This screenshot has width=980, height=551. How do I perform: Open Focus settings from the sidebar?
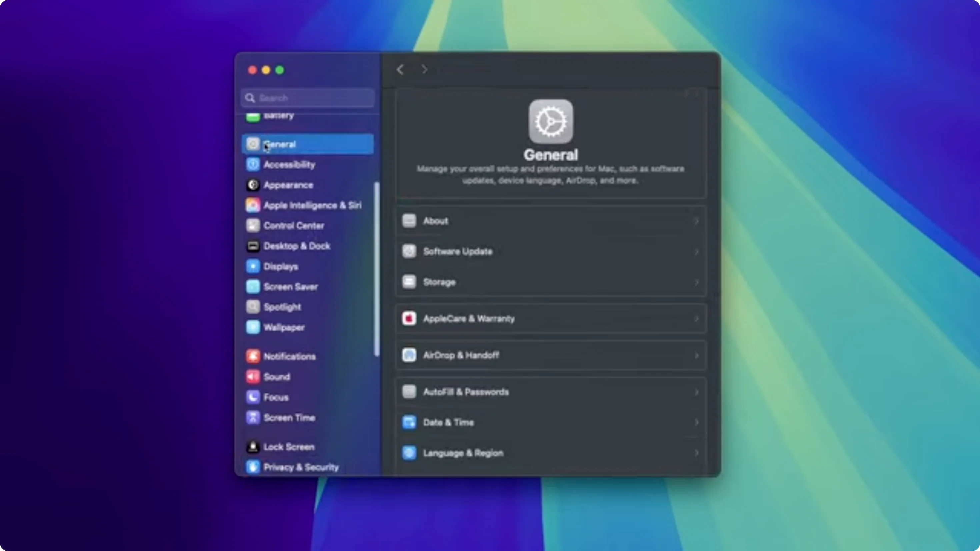coord(253,397)
